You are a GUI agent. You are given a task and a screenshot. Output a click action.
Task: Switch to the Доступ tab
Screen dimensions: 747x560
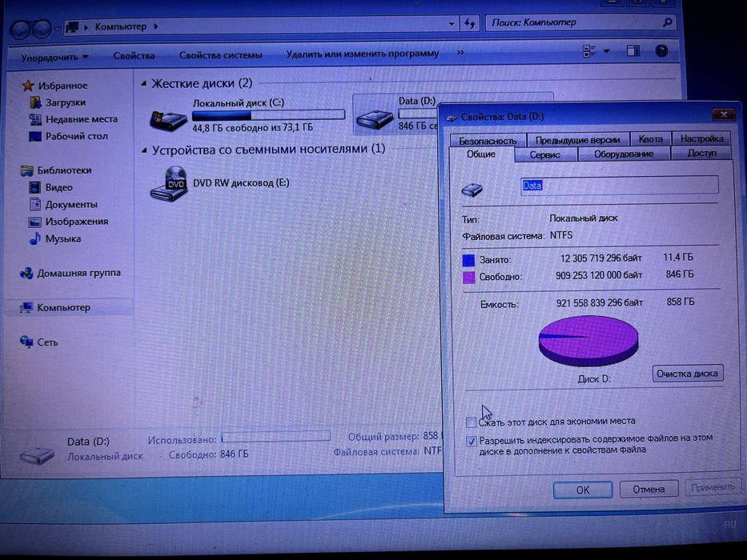(701, 153)
